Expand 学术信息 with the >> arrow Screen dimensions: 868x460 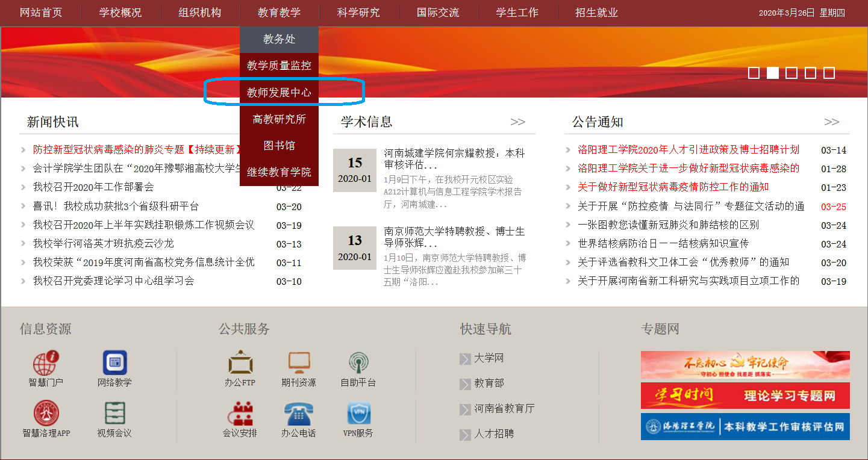517,122
